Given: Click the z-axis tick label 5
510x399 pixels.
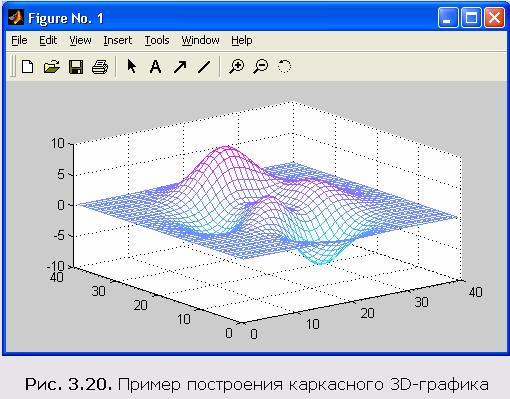Looking at the screenshot, I should [x=61, y=174].
